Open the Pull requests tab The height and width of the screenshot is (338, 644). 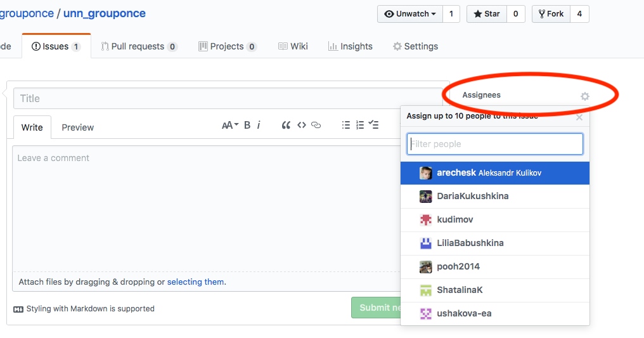[x=139, y=46]
